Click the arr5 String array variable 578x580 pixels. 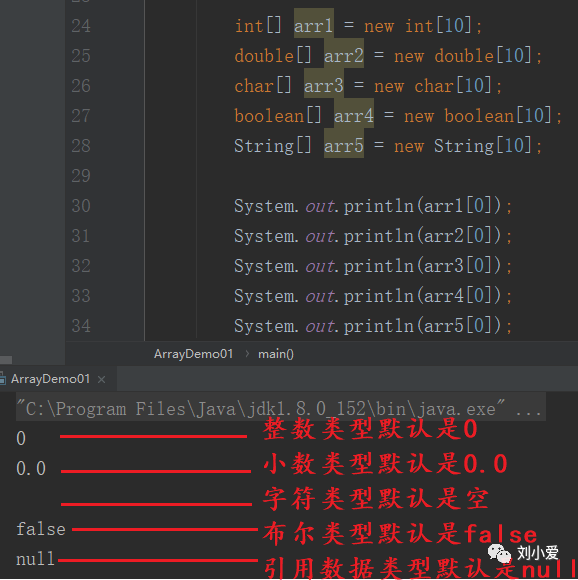click(x=344, y=146)
